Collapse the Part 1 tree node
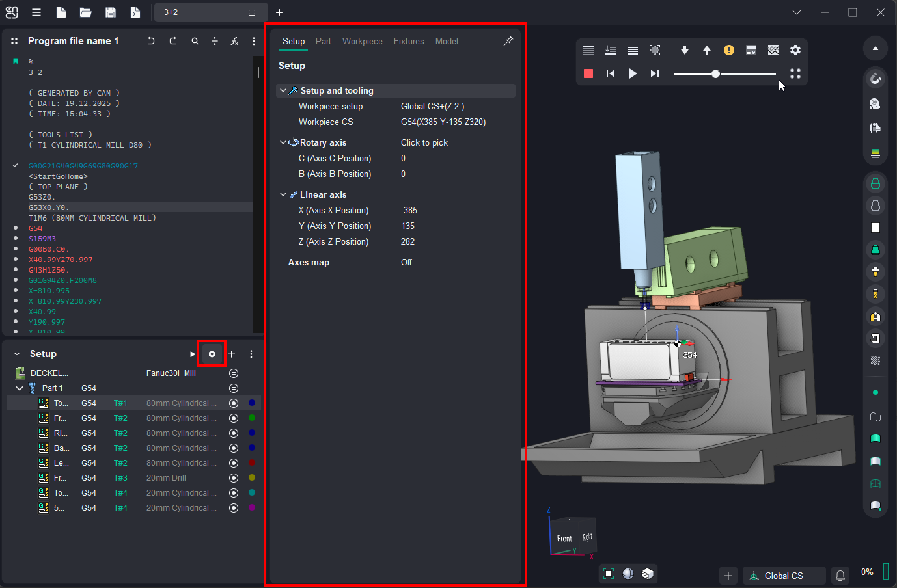The image size is (897, 588). click(20, 388)
